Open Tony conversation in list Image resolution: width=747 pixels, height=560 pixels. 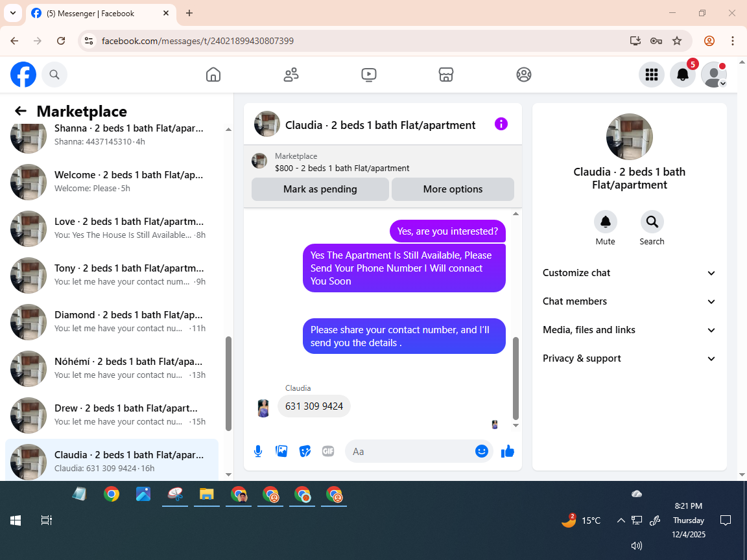coord(112,275)
